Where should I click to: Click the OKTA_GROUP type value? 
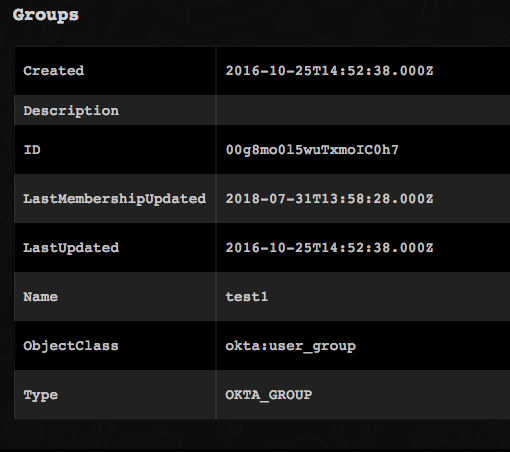tap(269, 395)
